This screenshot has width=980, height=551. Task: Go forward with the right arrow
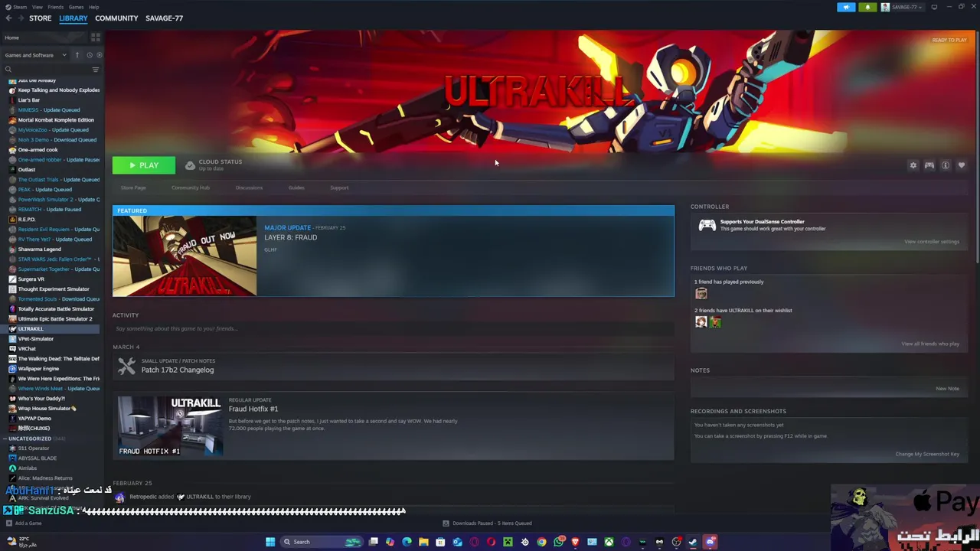(x=20, y=18)
